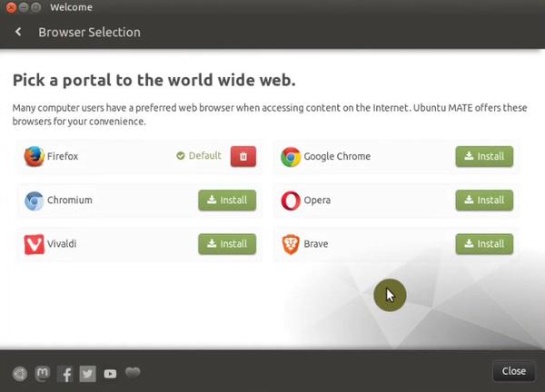Click the Close button in bottom bar

514,371
